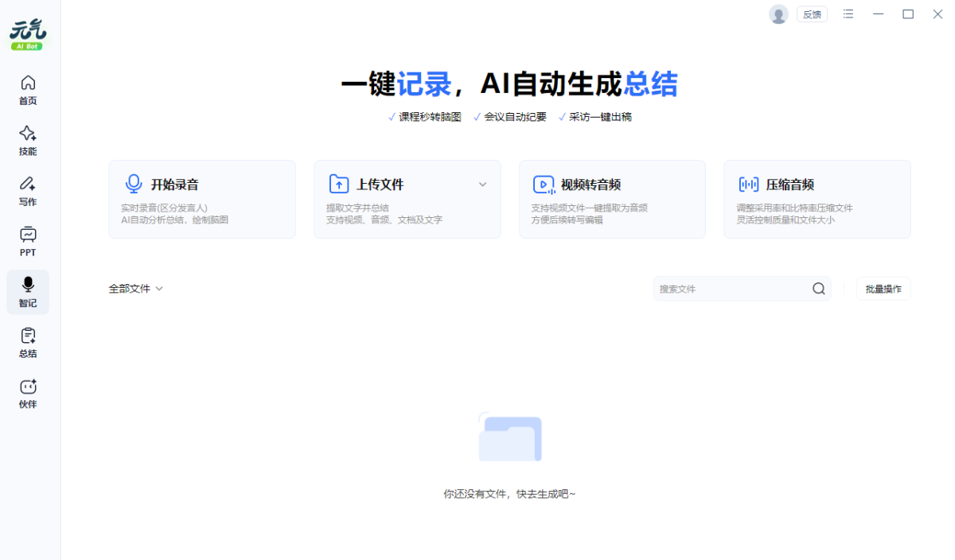Click the empty folder illustration
Viewport: 955px width, 560px height.
[x=509, y=437]
